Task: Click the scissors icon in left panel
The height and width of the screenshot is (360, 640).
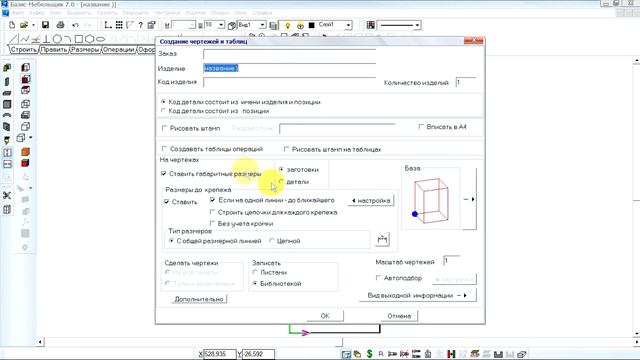Action: pos(7,196)
